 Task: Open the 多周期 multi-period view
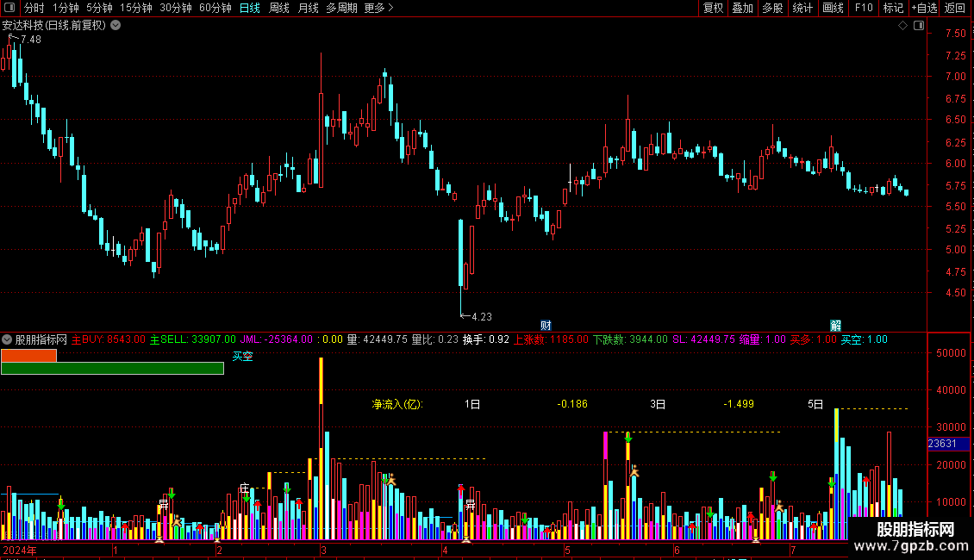click(341, 8)
